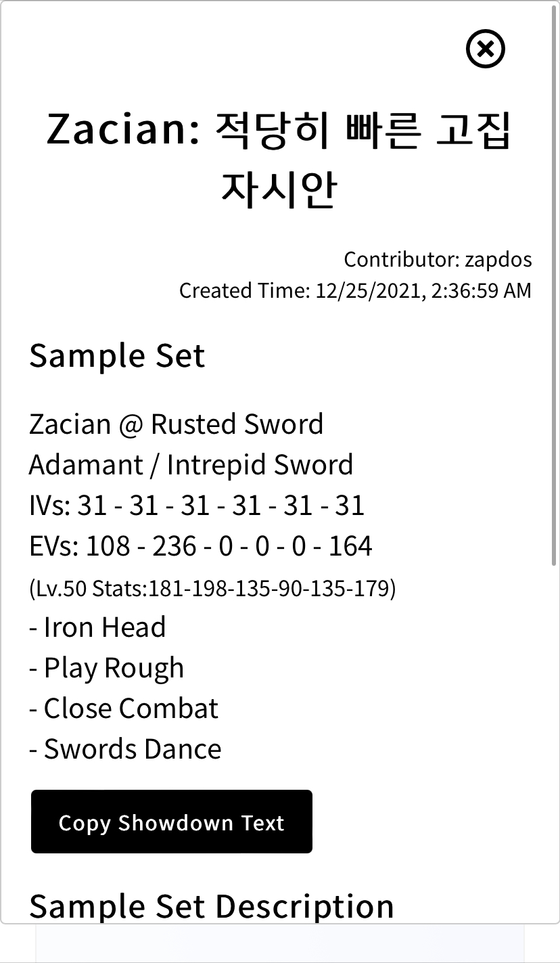Click the Iron Head move
Viewport: 560px width, 963px height.
pyautogui.click(x=98, y=627)
